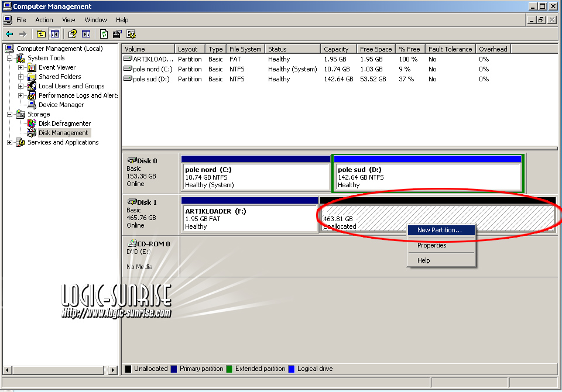Choose New Partition from context menu
Screen dimensions: 562x392
[x=439, y=230]
